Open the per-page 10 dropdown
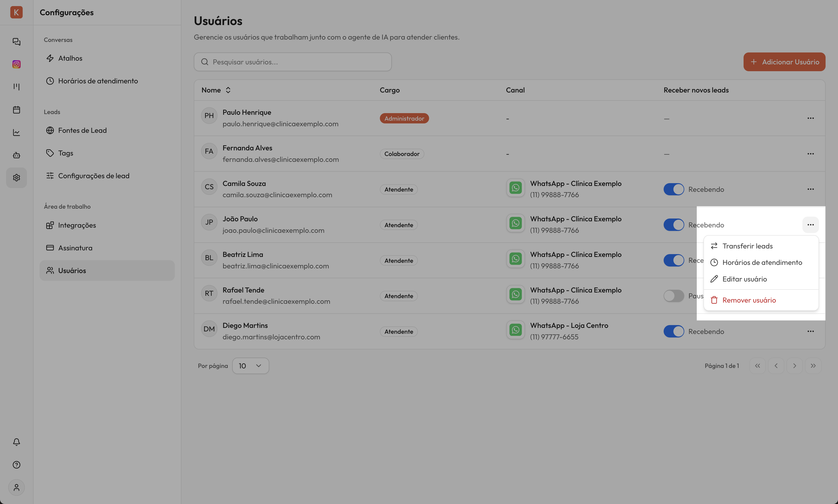838x504 pixels. tap(251, 366)
